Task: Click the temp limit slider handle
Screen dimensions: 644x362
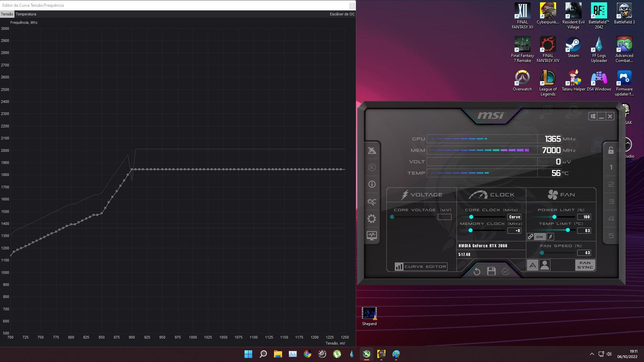Action: [568, 230]
